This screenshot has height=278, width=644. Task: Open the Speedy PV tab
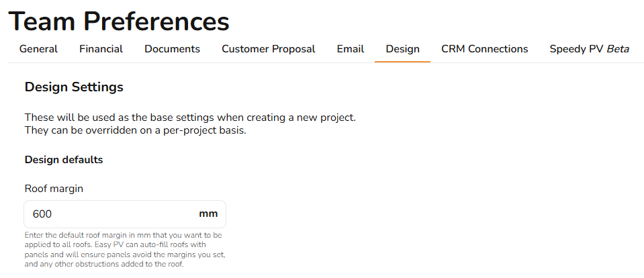589,49
